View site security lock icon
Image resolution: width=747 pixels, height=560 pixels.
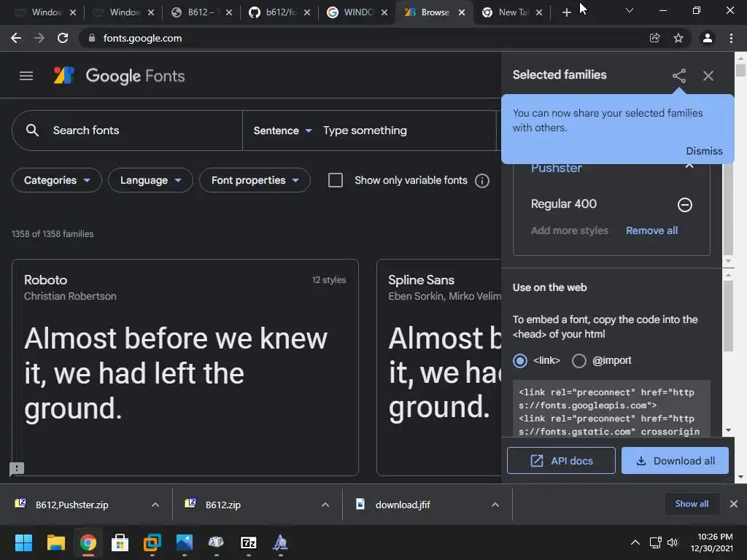tap(92, 38)
